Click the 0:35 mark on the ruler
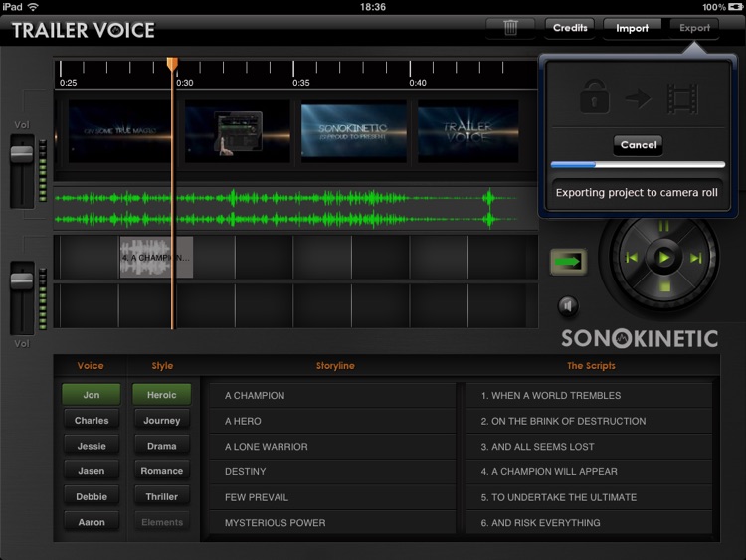The height and width of the screenshot is (560, 746). coord(300,83)
